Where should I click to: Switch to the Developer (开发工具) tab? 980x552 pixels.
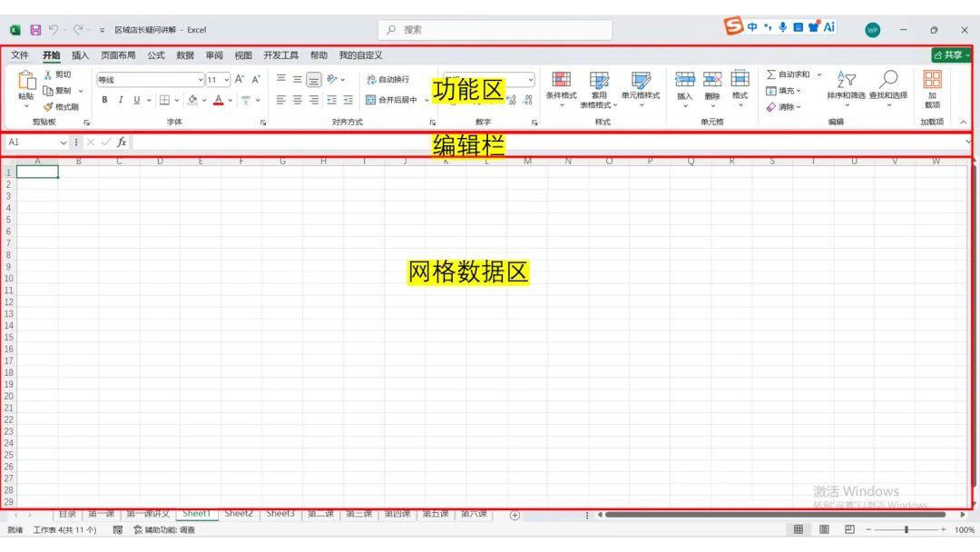tap(280, 55)
